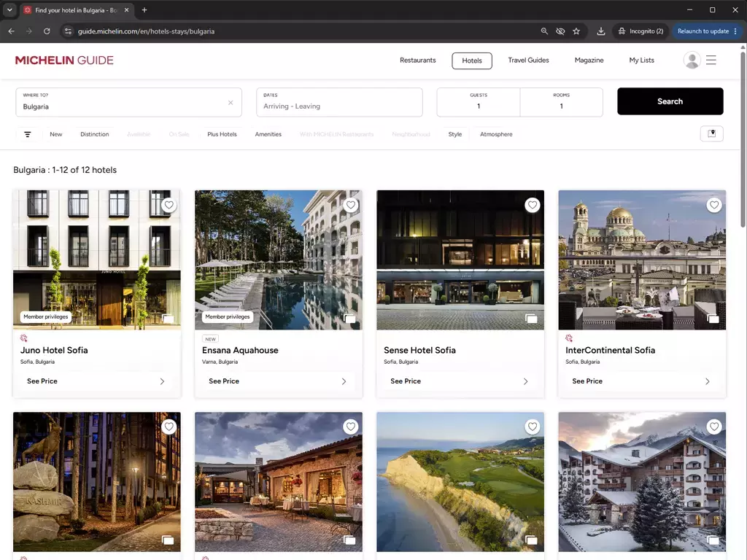
Task: Toggle heart on stone courtyard hotel photo
Action: [x=351, y=427]
